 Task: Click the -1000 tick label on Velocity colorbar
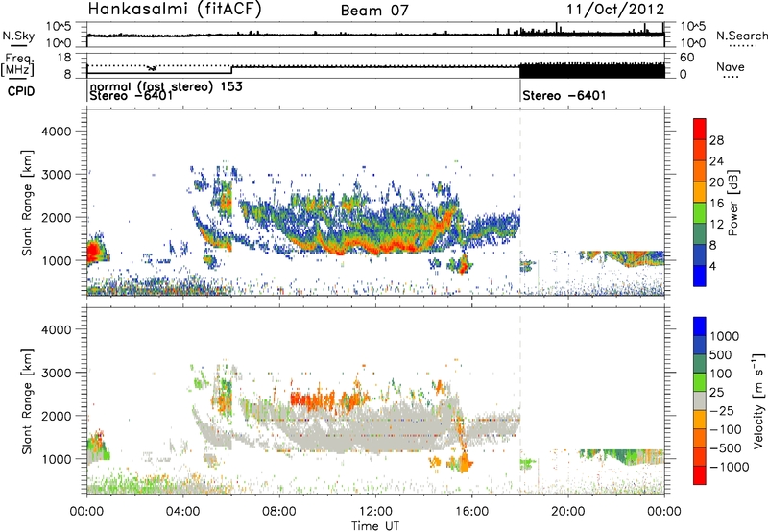[729, 467]
